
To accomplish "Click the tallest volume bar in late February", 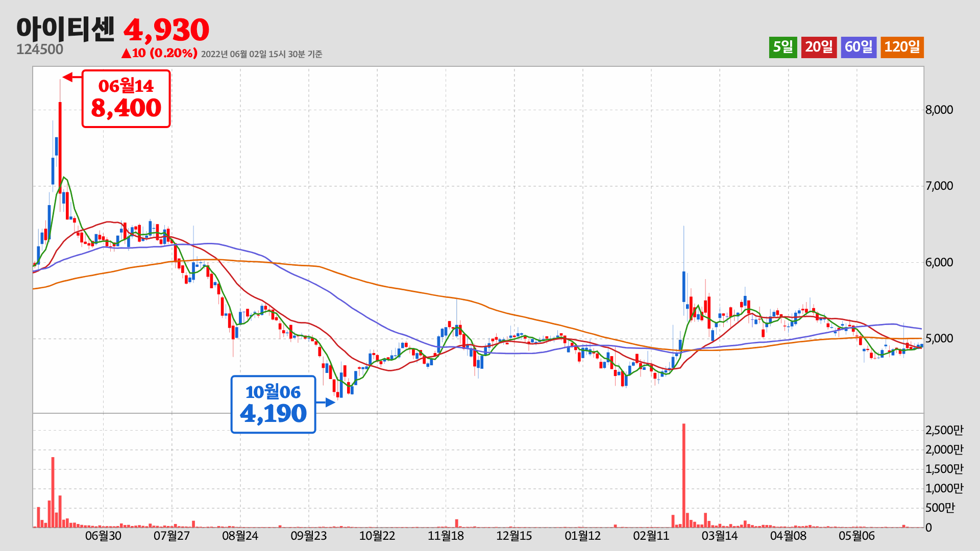I will [684, 475].
